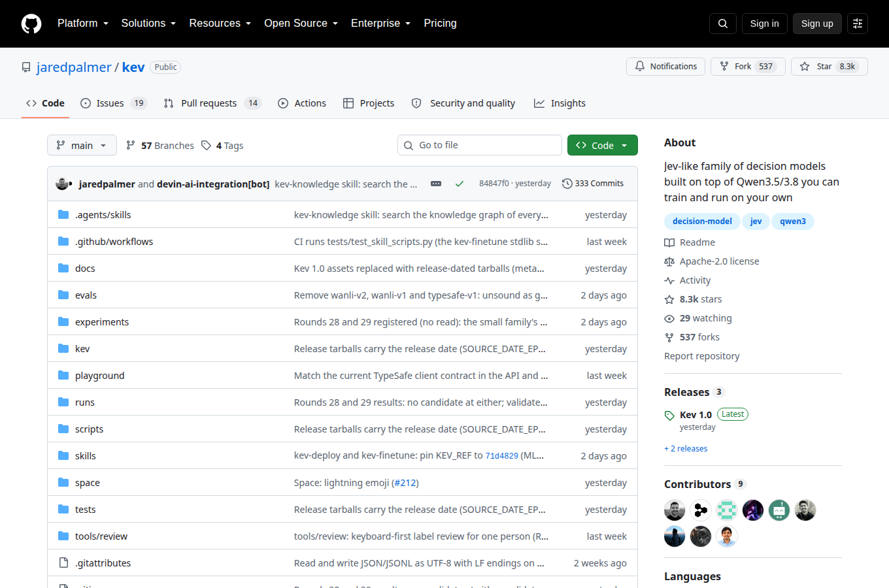Click the Tags icon link
The image size is (889, 588).
[222, 146]
